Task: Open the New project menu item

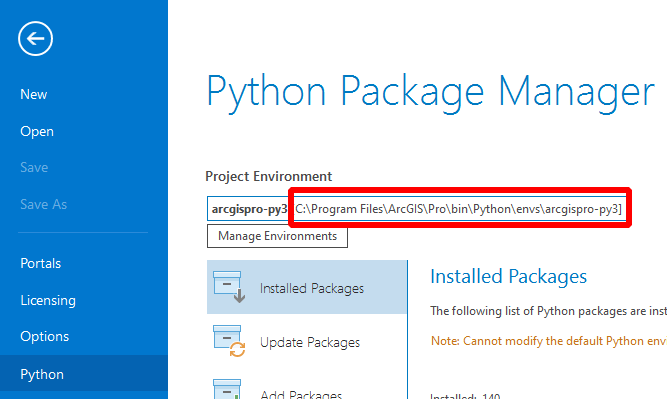Action: [x=34, y=94]
